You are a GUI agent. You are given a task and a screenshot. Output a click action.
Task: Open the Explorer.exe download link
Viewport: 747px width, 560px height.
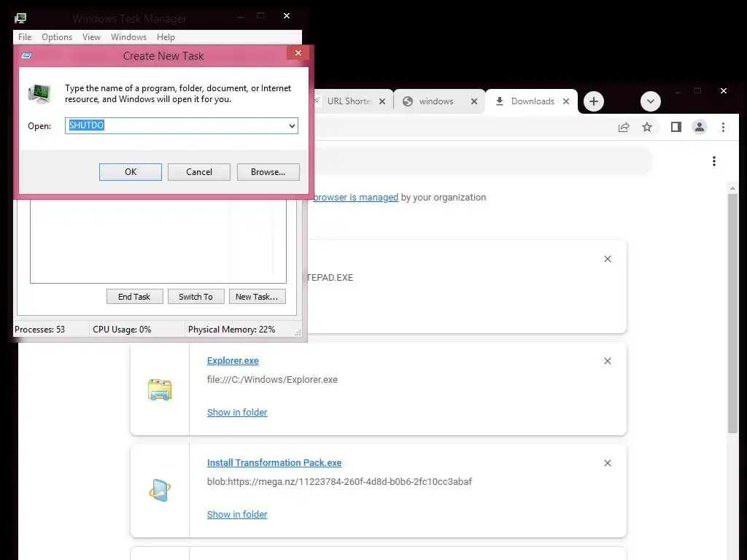[233, 360]
